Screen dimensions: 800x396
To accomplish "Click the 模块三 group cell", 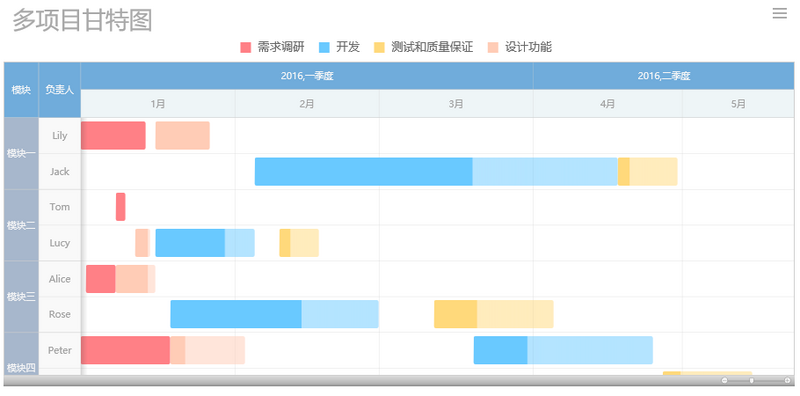I will tap(21, 297).
